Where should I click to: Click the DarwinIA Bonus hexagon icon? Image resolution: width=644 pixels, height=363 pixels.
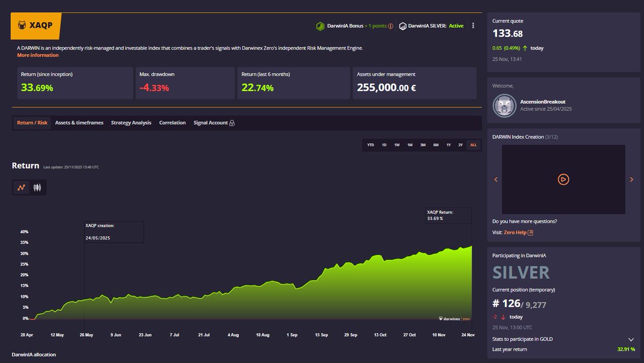[x=320, y=25]
